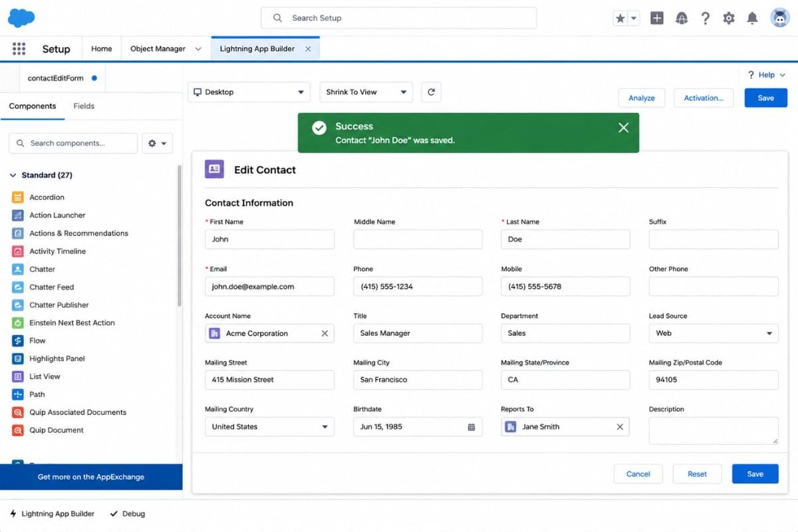Click the Activation... button

704,98
